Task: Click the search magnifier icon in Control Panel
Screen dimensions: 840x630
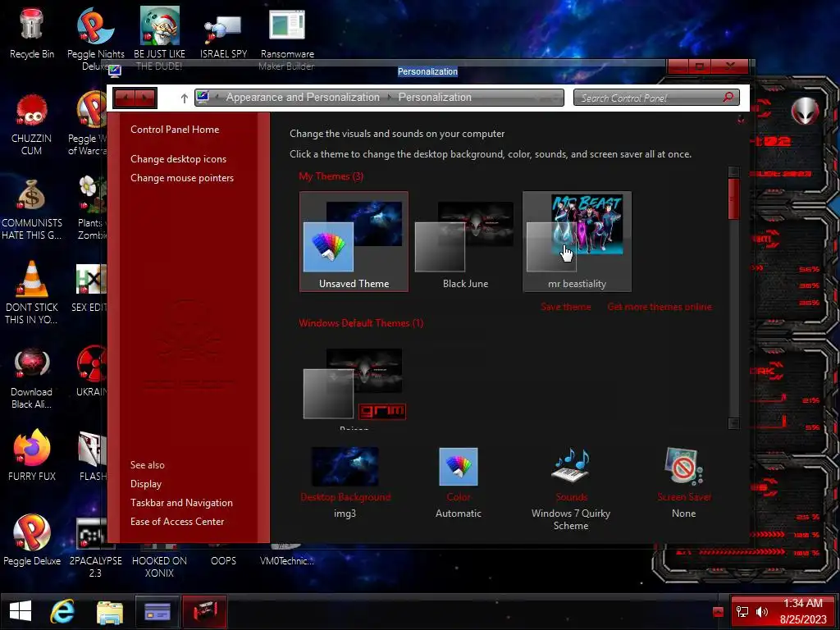Action: point(728,97)
